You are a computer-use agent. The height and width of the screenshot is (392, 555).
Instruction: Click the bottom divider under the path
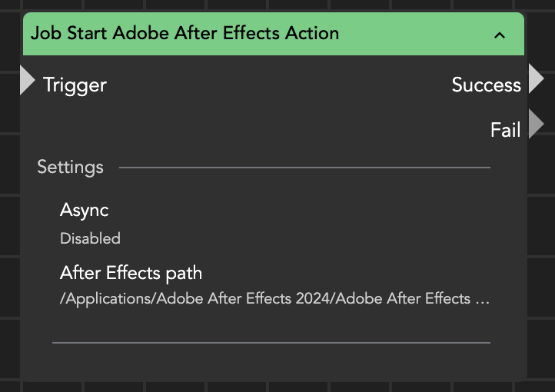[271, 342]
